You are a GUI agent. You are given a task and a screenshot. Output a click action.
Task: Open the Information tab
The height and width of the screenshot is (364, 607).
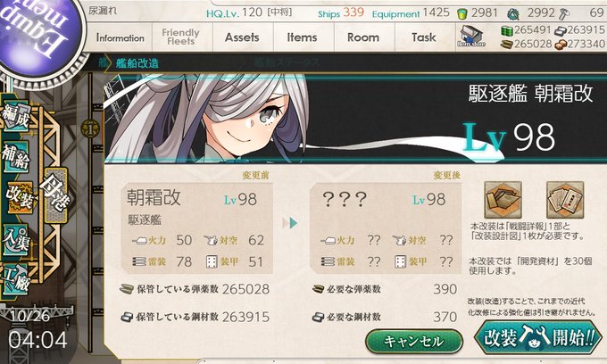click(120, 37)
